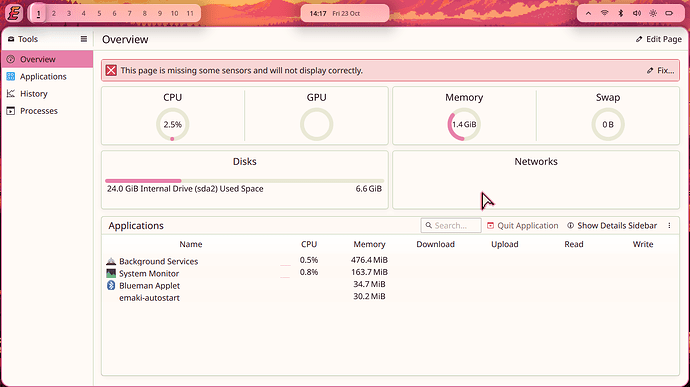The height and width of the screenshot is (387, 690).
Task: Switch to workspace 11
Action: click(190, 14)
